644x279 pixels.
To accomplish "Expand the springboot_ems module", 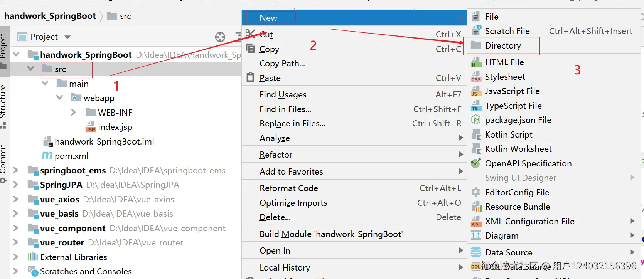I will 16,170.
